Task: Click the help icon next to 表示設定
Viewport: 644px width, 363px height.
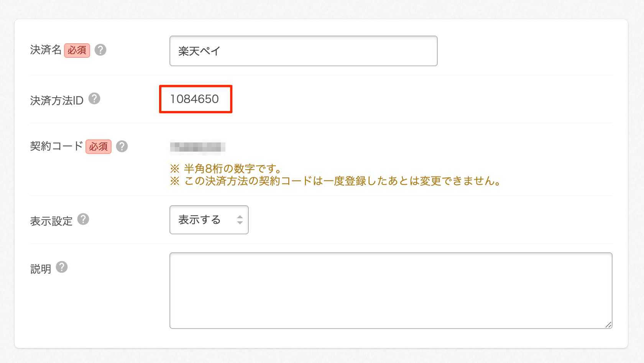Action: (x=84, y=219)
